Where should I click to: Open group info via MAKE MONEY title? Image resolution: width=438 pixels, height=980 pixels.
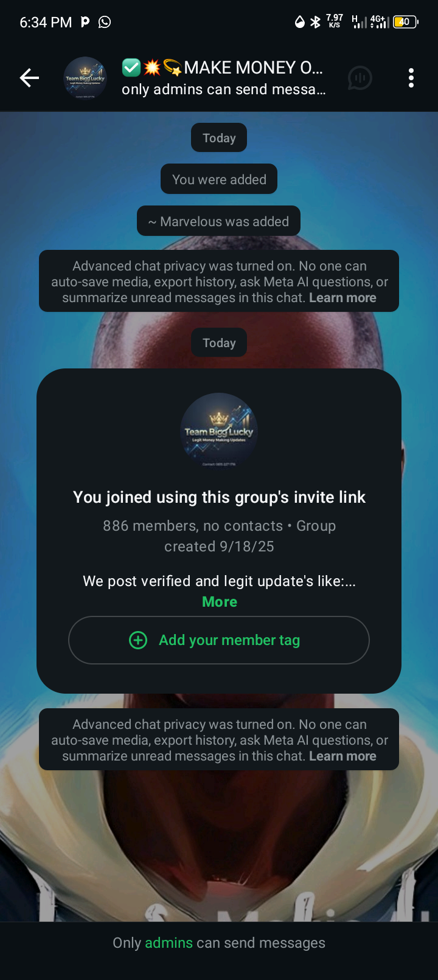point(222,67)
